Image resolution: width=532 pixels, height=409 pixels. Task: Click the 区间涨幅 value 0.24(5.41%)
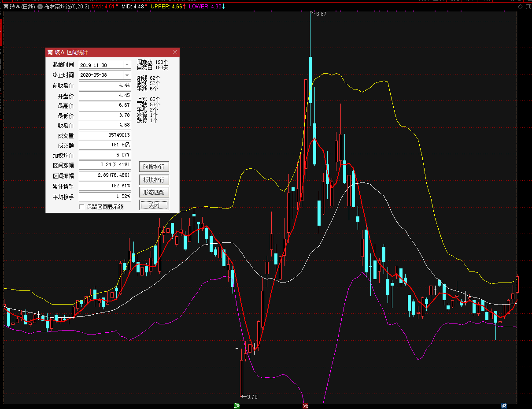click(105, 165)
